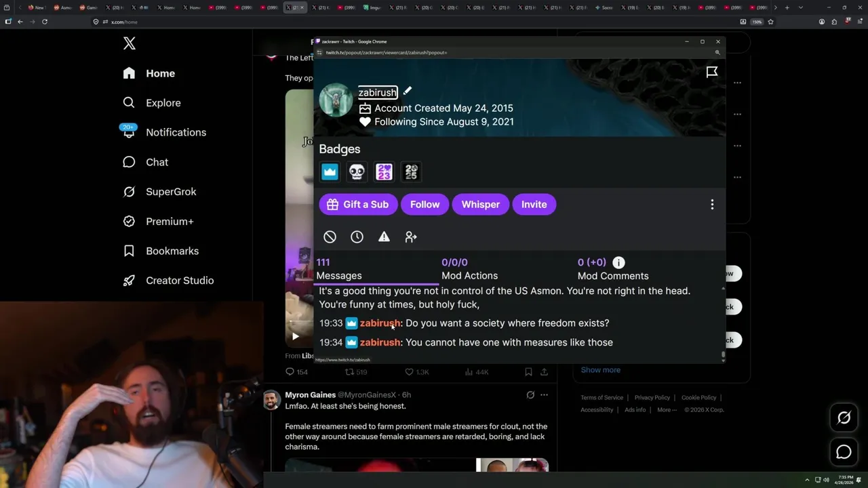Open Chat in X sidebar
Viewport: 868px width, 488px height.
[x=145, y=162]
